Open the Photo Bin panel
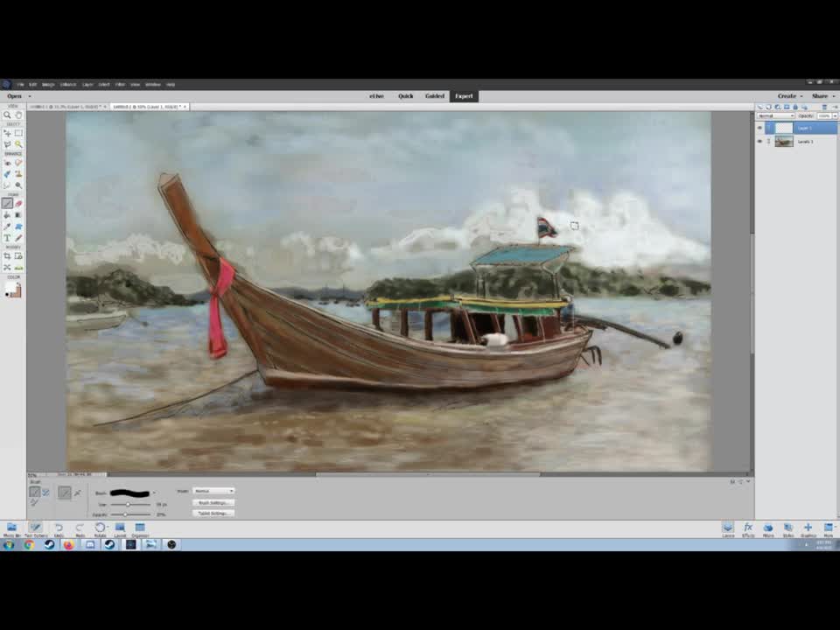The width and height of the screenshot is (840, 630). point(11,530)
